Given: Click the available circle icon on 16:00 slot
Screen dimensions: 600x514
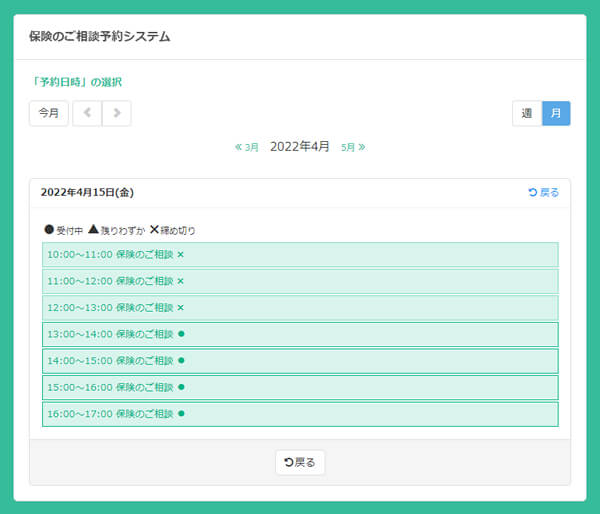Looking at the screenshot, I should (181, 413).
